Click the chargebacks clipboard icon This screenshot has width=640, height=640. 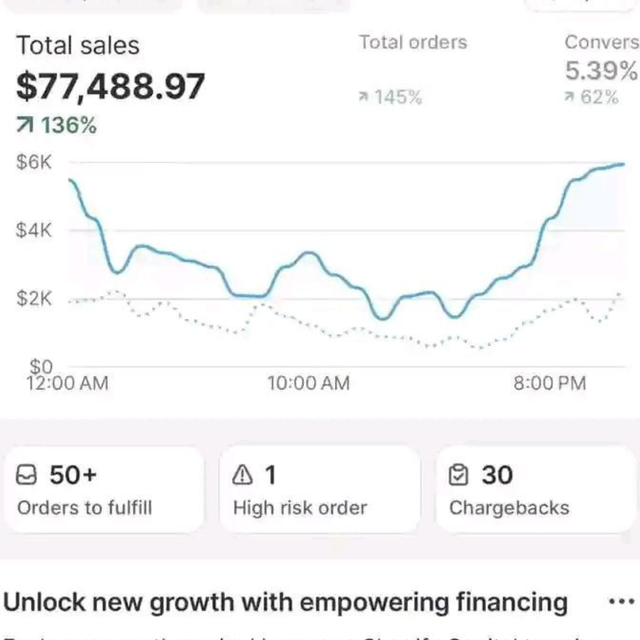click(x=459, y=475)
